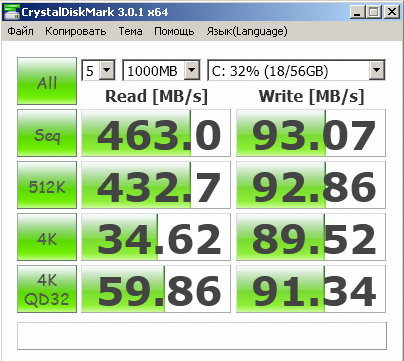Image resolution: width=404 pixels, height=361 pixels.
Task: Open the Копировать menu
Action: (x=76, y=31)
